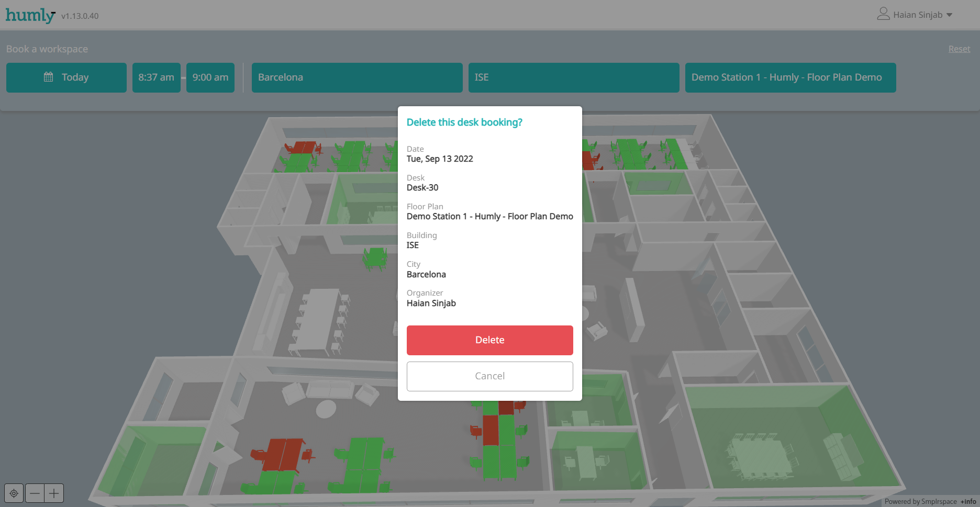The height and width of the screenshot is (507, 980).
Task: Zoom in on the floor plan
Action: (53, 493)
